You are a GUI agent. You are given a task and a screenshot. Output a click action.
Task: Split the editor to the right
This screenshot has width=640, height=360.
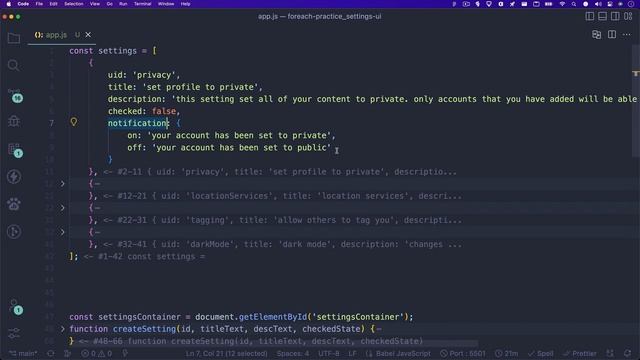pos(611,35)
